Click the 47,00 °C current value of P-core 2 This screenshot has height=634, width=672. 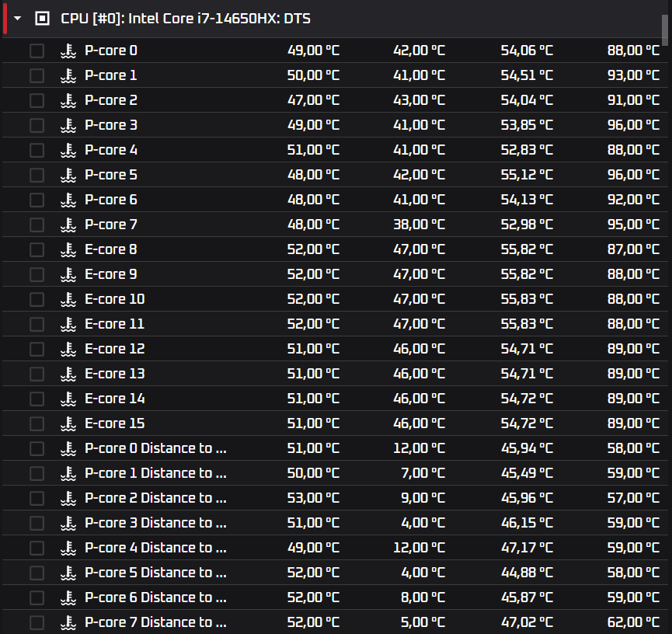click(x=313, y=100)
